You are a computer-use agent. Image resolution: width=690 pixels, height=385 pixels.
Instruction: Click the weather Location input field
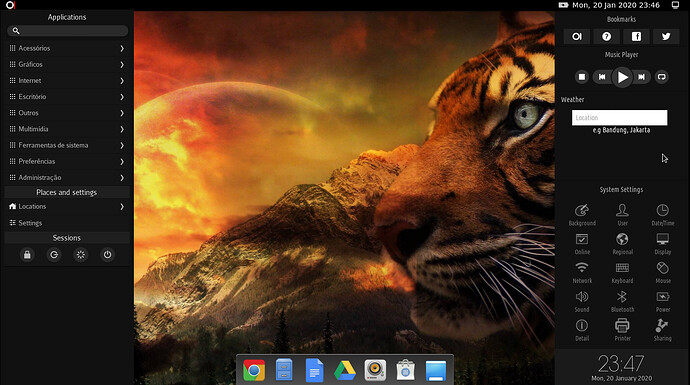619,117
